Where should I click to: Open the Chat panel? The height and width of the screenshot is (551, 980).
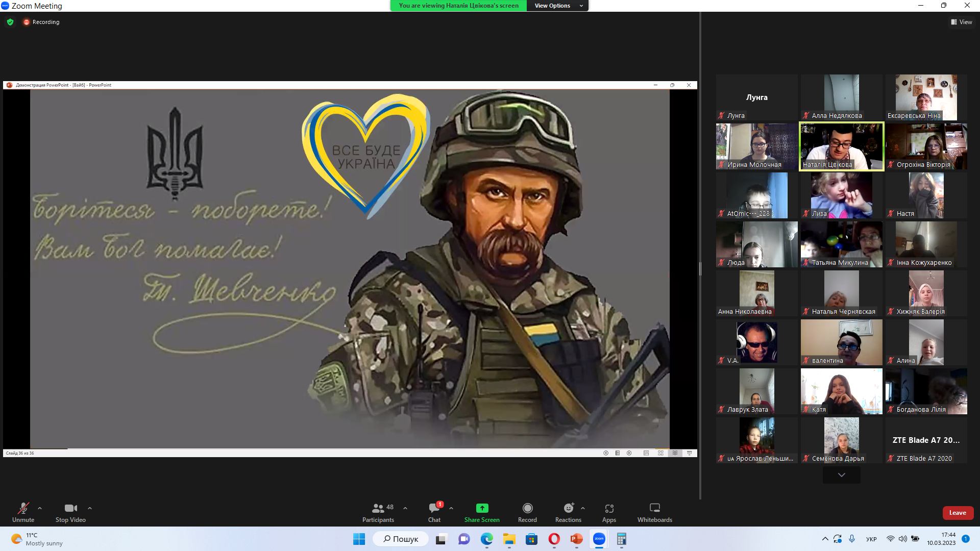coord(434,512)
